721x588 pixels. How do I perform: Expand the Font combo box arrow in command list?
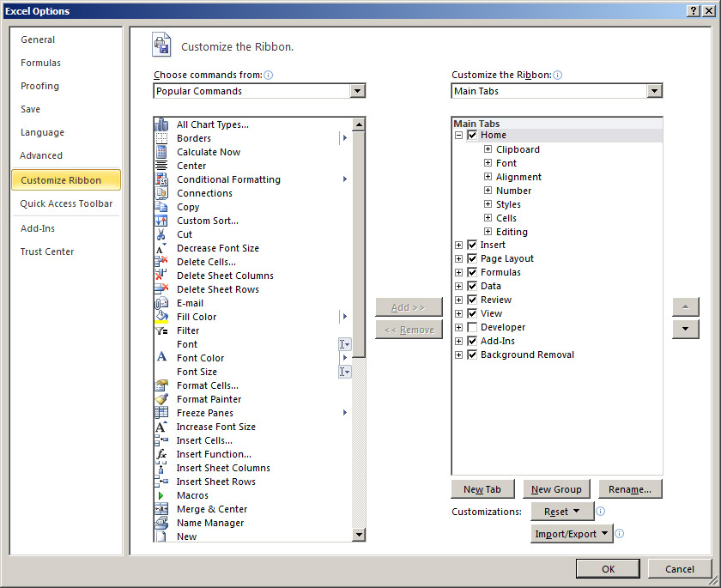point(345,344)
